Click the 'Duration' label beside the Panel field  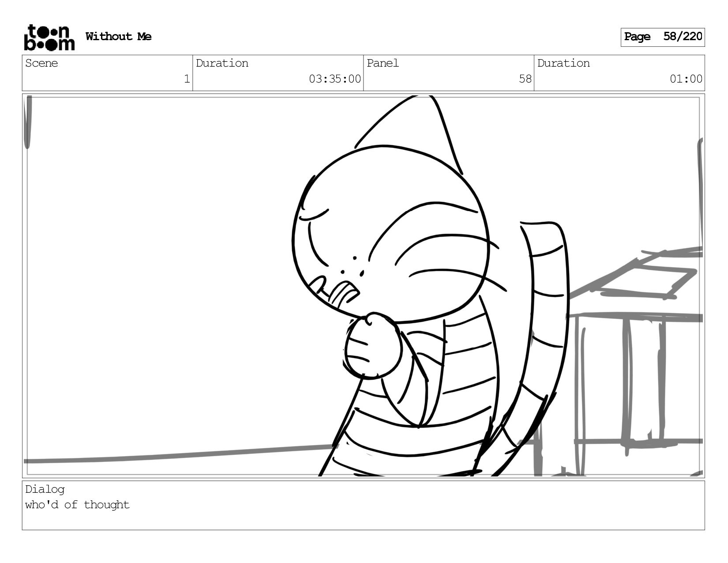click(563, 63)
